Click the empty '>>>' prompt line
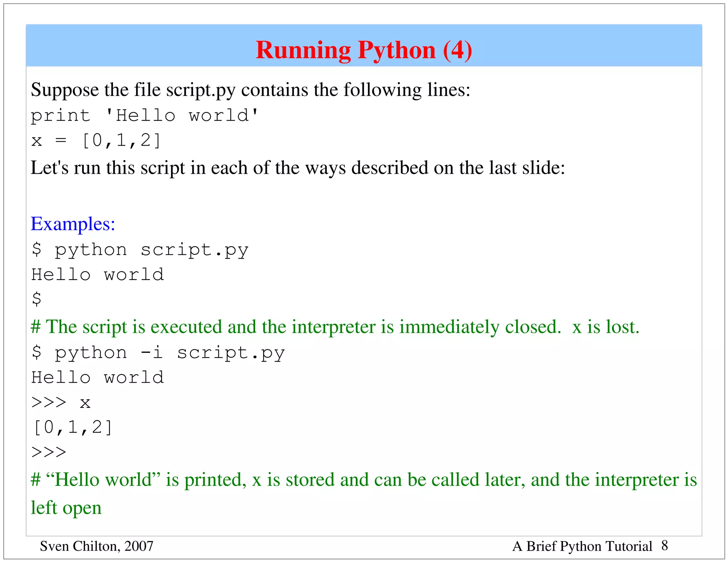728x562 pixels. (x=49, y=453)
